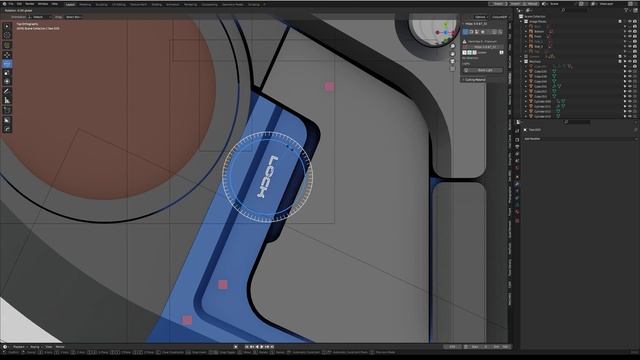Switch to the Scripting workspace tab
Viewport: 640px width, 360px height.
pyautogui.click(x=253, y=4)
